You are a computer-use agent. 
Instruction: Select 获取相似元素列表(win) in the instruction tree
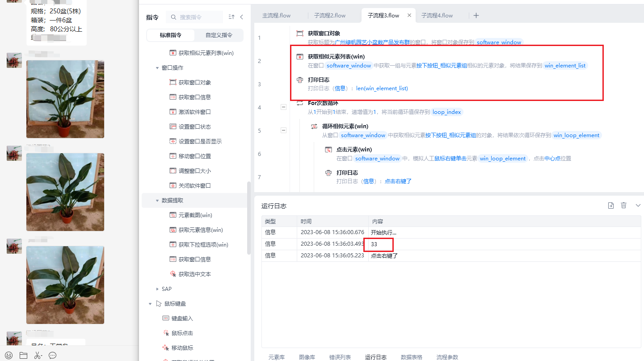pos(201,53)
